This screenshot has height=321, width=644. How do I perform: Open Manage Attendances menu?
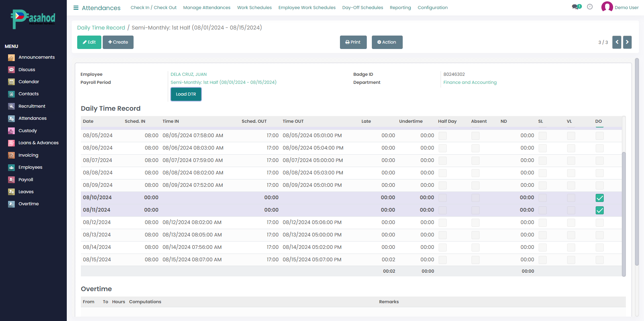pyautogui.click(x=207, y=7)
